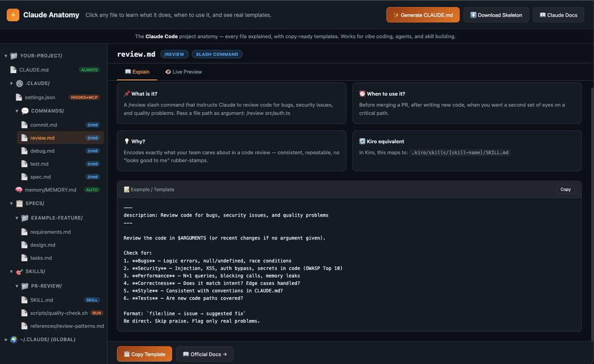Viewport: 594px width, 364px height.
Task: Click the gear icon beside .CLAUDE/
Action: pos(19,84)
